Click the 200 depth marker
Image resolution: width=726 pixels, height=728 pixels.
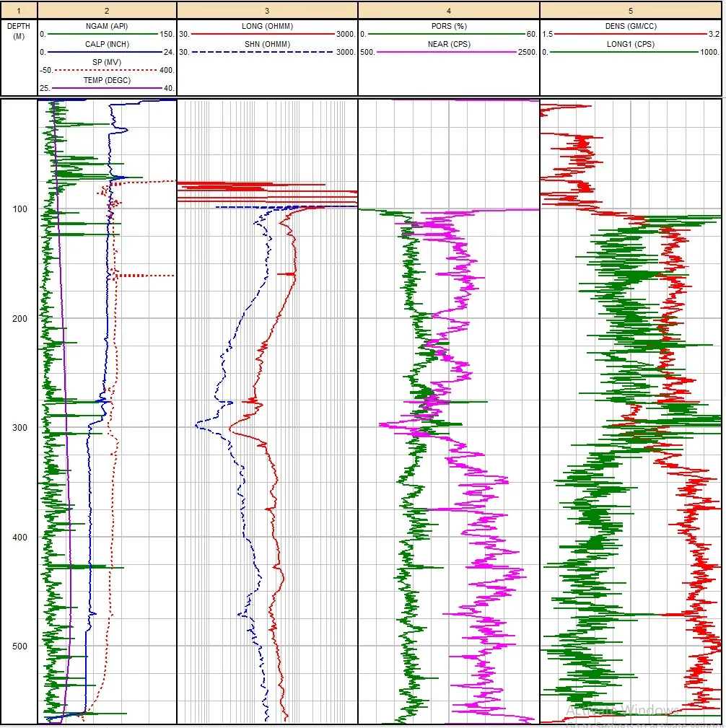point(19,318)
